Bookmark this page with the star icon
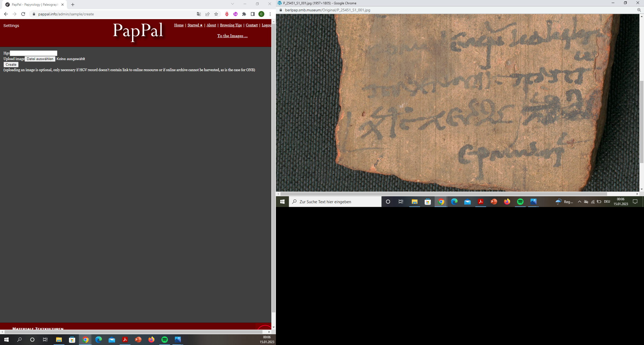644x345 pixels. click(216, 14)
